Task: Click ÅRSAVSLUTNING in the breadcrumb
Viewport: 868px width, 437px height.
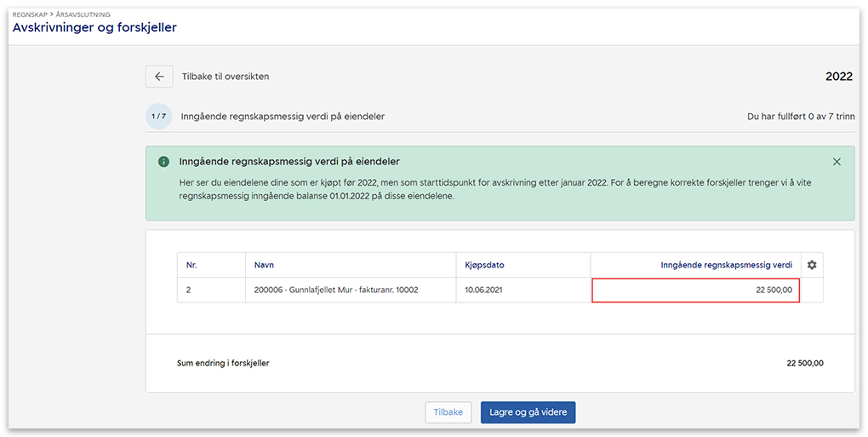Action: click(x=85, y=14)
